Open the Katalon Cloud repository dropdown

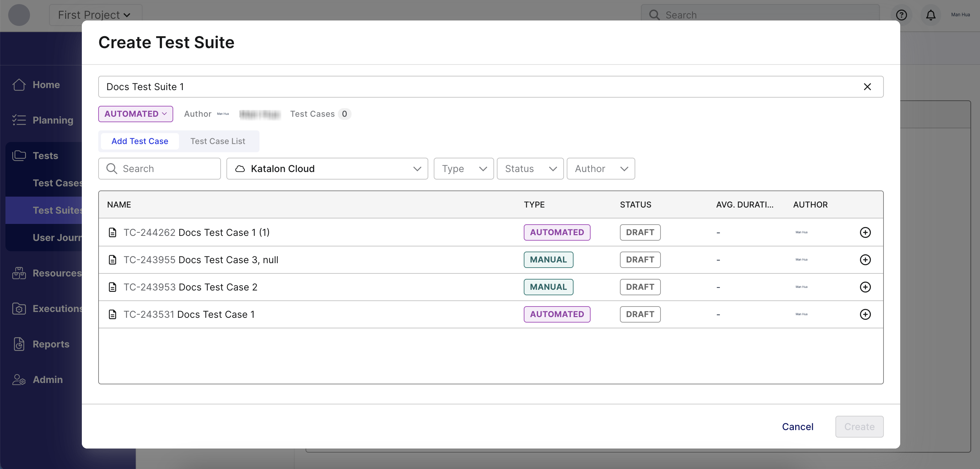[327, 169]
